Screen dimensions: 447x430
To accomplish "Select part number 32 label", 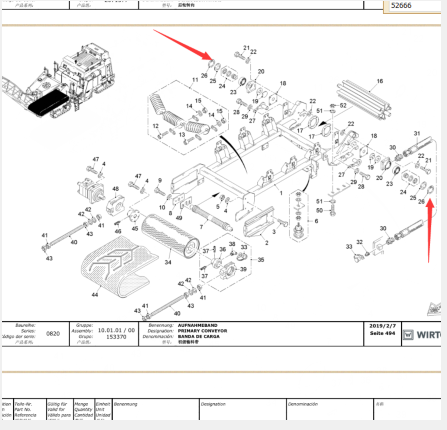I will click(x=359, y=242).
